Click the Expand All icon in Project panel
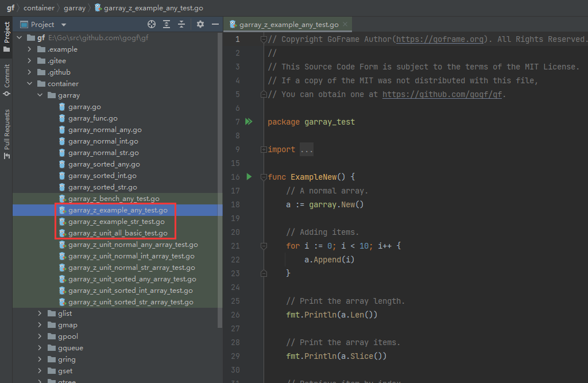The width and height of the screenshot is (588, 383). pos(167,24)
